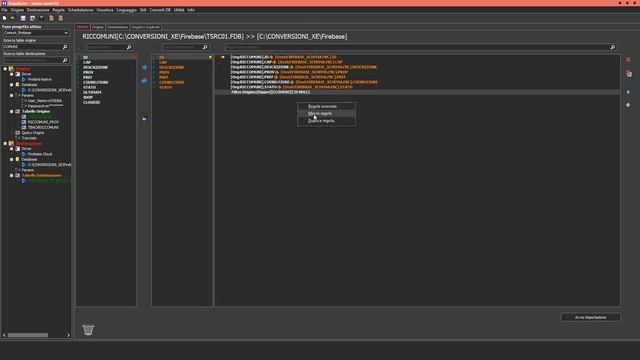Open the Schedulazione menu
640x360 pixels.
pos(80,10)
